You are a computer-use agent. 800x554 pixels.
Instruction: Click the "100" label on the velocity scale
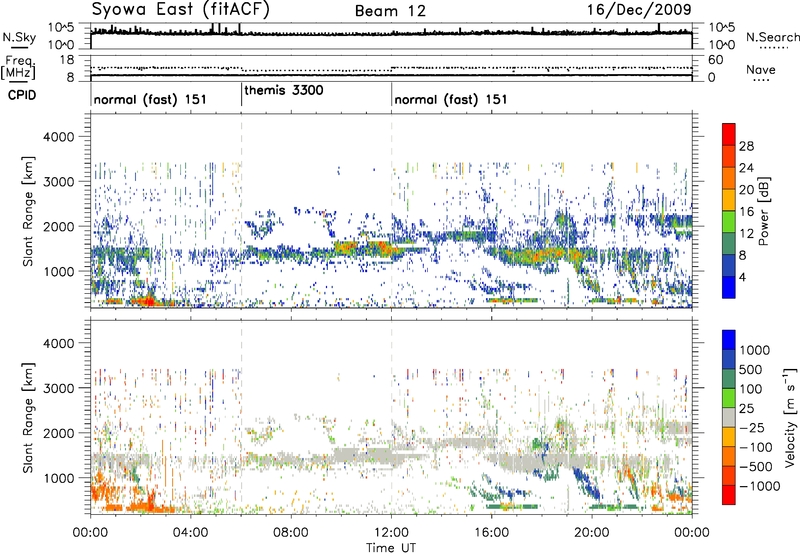(751, 389)
